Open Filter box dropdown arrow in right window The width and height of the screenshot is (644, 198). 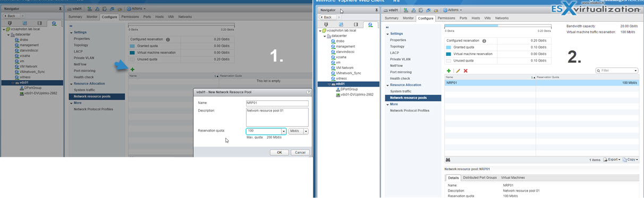[x=636, y=70]
